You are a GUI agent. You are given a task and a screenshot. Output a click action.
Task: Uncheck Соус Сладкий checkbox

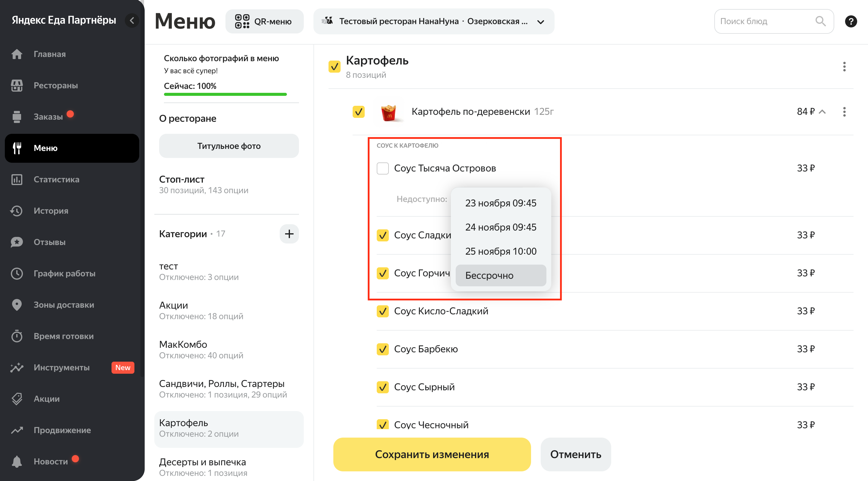pyautogui.click(x=382, y=235)
